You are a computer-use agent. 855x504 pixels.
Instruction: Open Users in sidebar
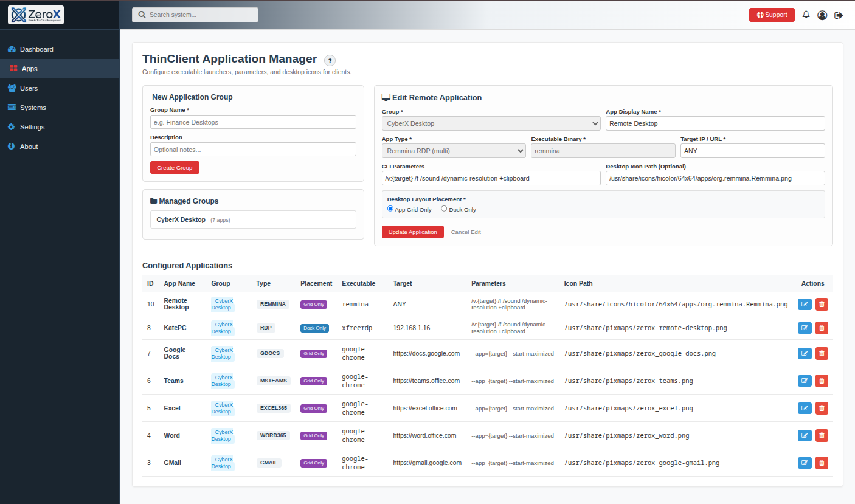tap(60, 88)
